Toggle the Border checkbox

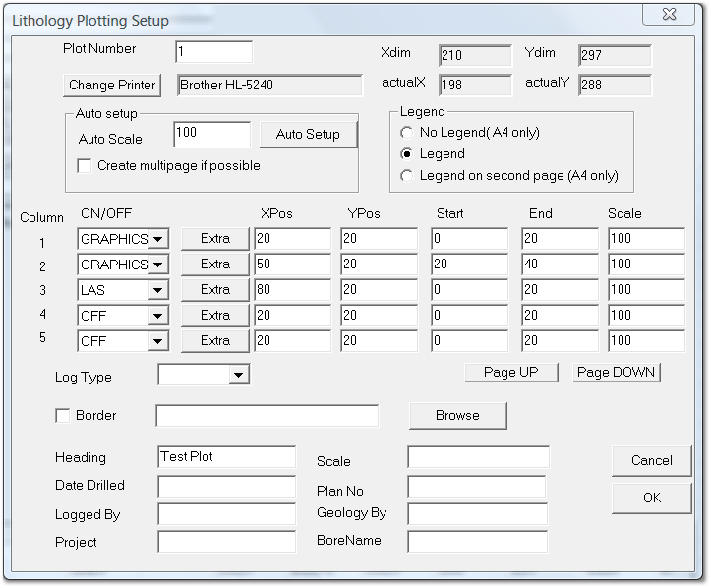(63, 415)
